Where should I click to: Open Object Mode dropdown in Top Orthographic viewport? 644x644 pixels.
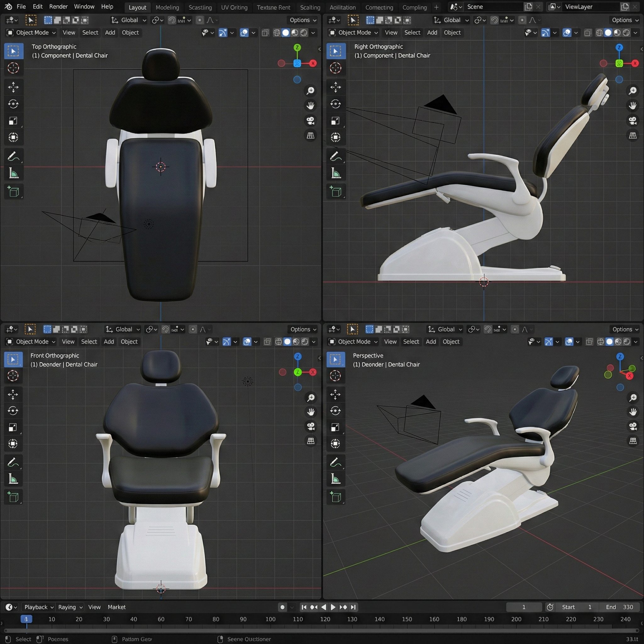coord(31,33)
